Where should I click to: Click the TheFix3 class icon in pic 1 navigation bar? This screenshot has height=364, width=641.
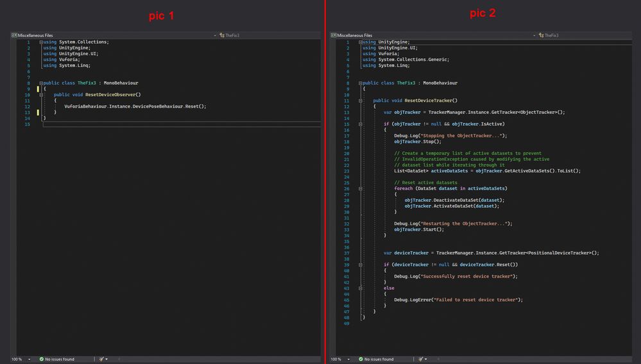pyautogui.click(x=221, y=35)
